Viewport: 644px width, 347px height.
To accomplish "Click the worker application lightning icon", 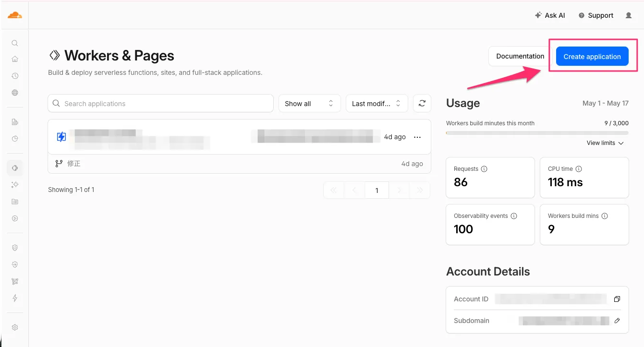I will [x=61, y=137].
